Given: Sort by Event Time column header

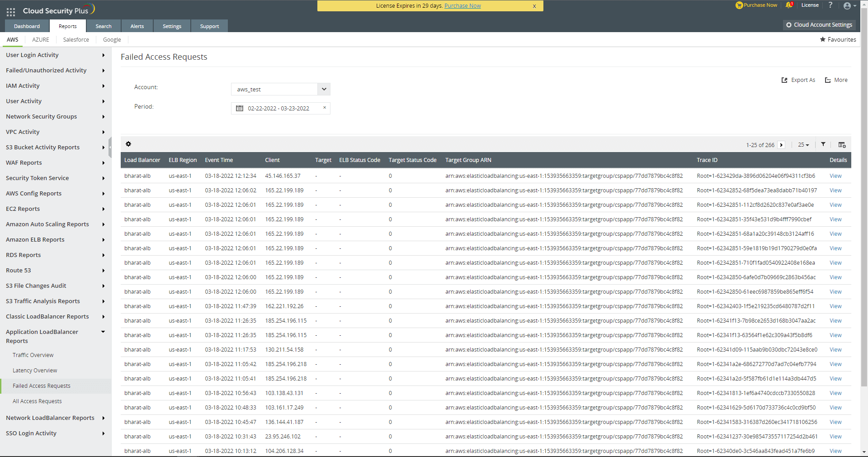Looking at the screenshot, I should pos(219,160).
